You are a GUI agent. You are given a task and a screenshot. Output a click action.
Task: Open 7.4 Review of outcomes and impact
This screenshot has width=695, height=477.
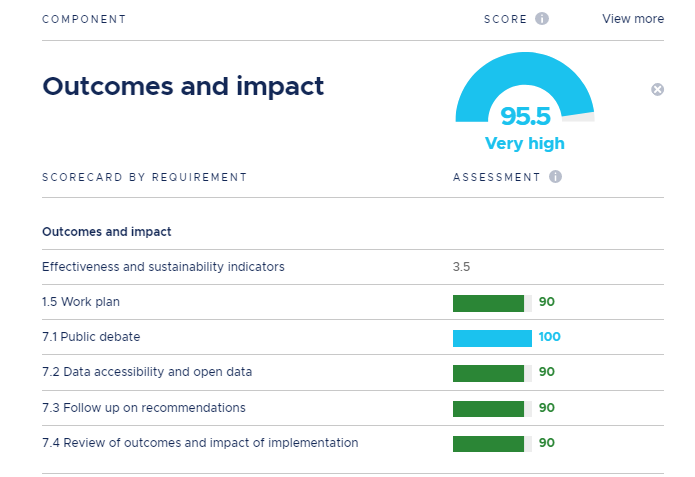tap(200, 443)
